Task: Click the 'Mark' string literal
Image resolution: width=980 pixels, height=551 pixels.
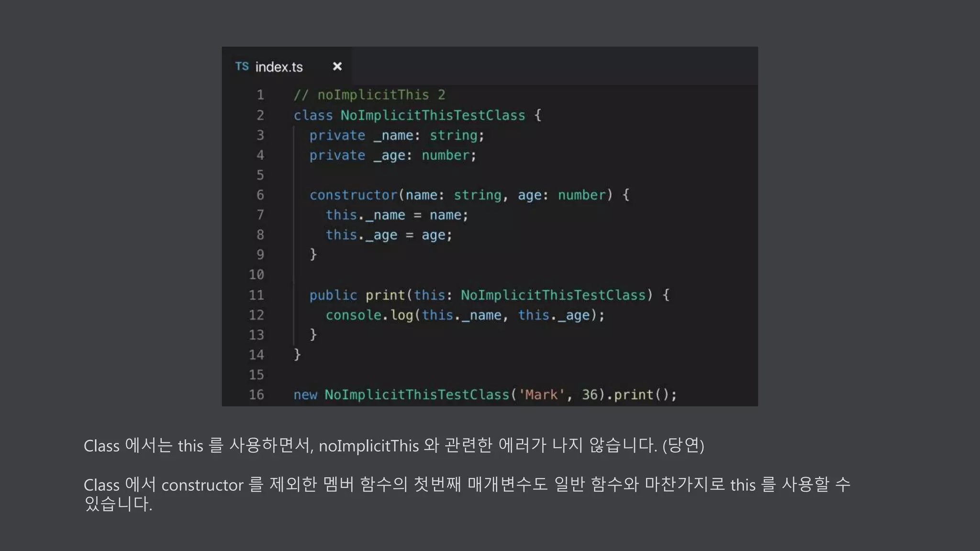Action: point(542,395)
